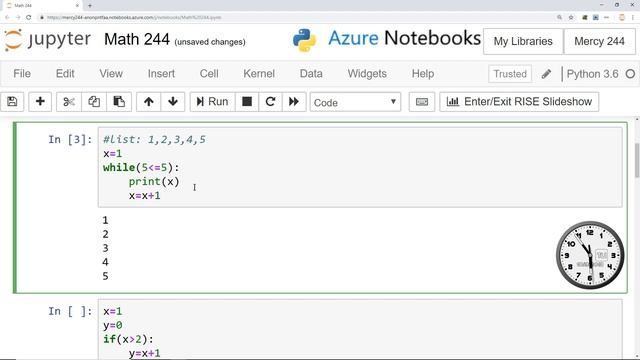Select the Math 244 browser tab
Screen dimensions: 640x360
point(42,6)
